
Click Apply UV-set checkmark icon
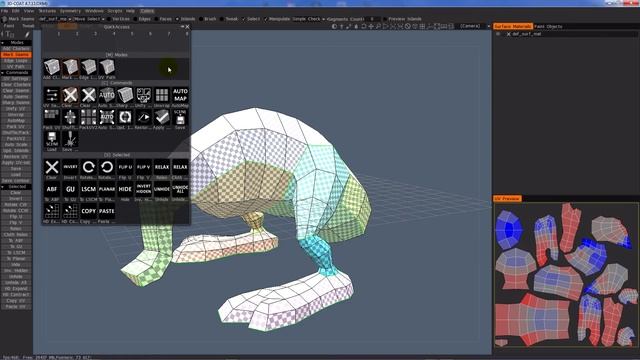(x=162, y=117)
